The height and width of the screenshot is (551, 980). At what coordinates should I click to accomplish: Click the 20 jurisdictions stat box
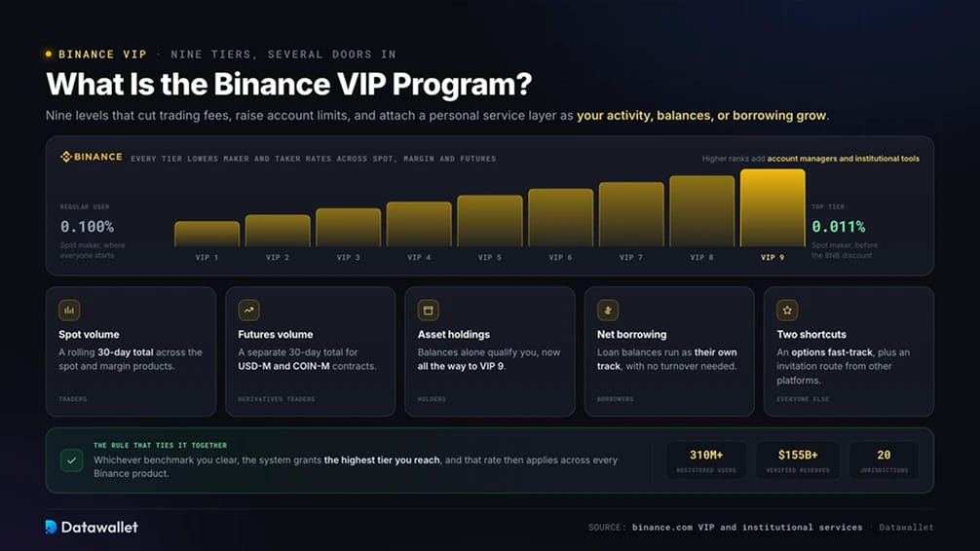884,460
